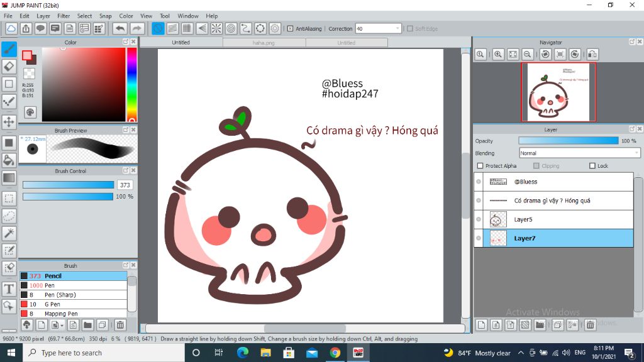The image size is (644, 362).
Task: Toggle visibility of Layer7
Action: pos(479,238)
